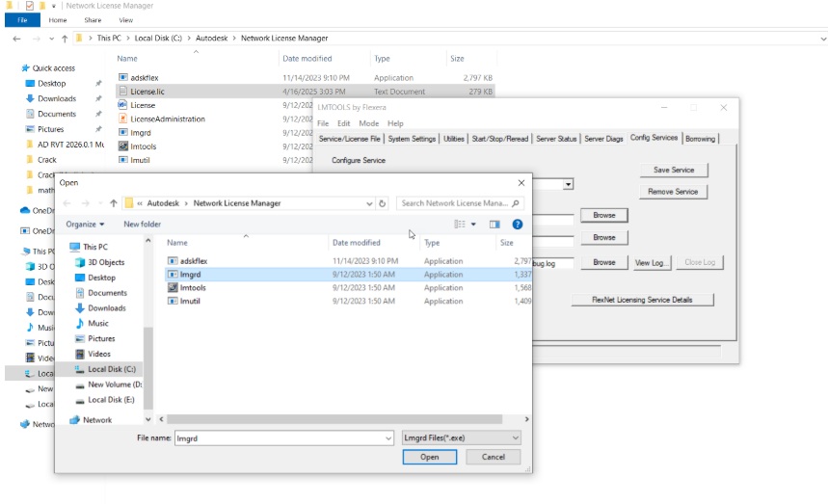The height and width of the screenshot is (504, 828).
Task: Open Downloads in the Open dialog sidebar
Action: click(x=106, y=307)
